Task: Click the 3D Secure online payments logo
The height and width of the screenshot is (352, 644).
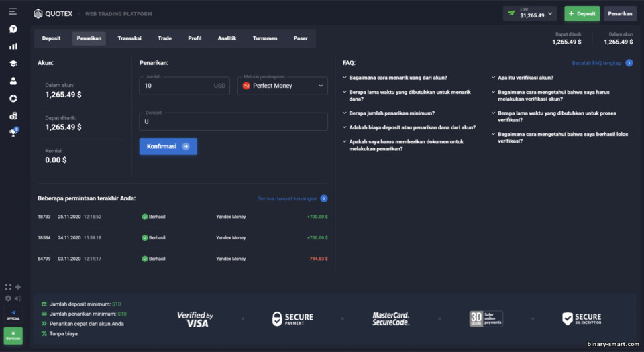Action: click(486, 318)
